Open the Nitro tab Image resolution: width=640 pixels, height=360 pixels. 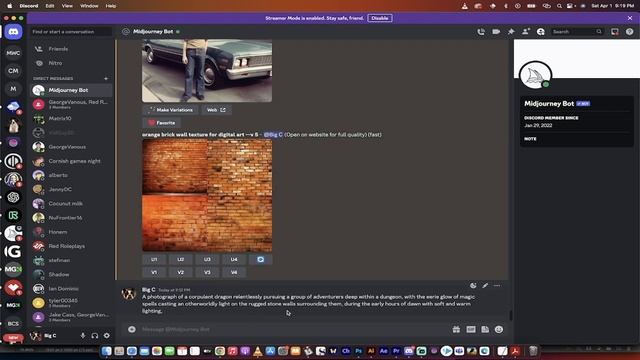pyautogui.click(x=71, y=63)
